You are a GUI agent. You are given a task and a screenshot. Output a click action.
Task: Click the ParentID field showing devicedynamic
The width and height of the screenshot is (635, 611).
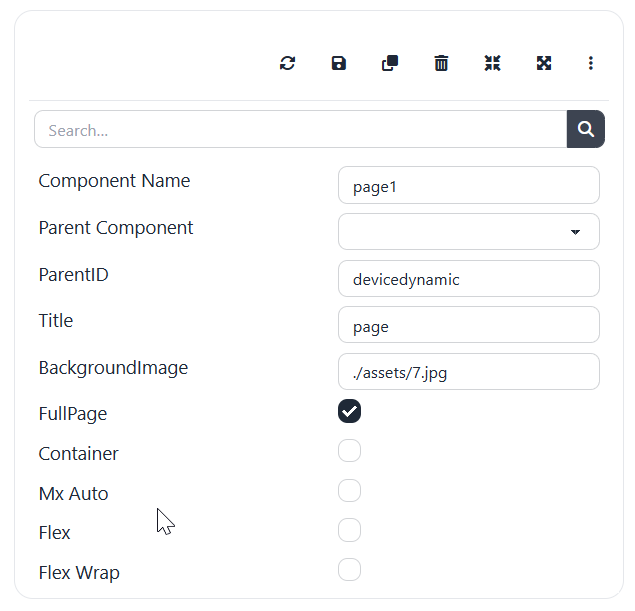coord(469,279)
